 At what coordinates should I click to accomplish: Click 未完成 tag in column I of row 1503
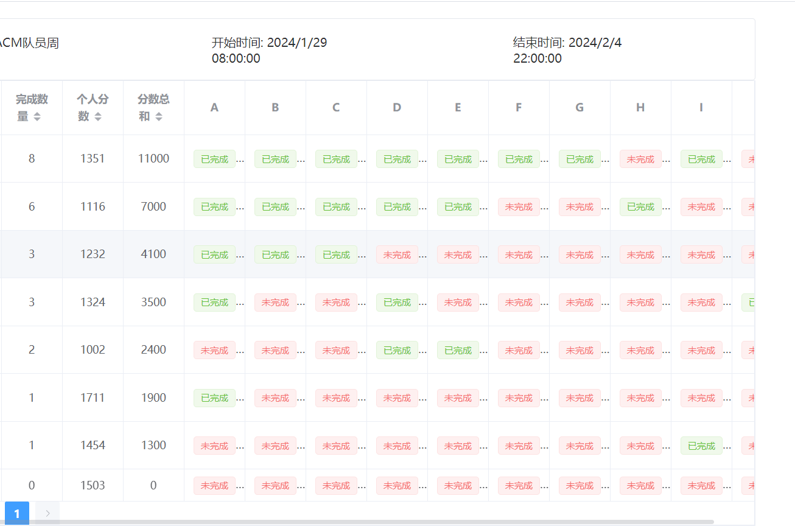[x=701, y=486]
